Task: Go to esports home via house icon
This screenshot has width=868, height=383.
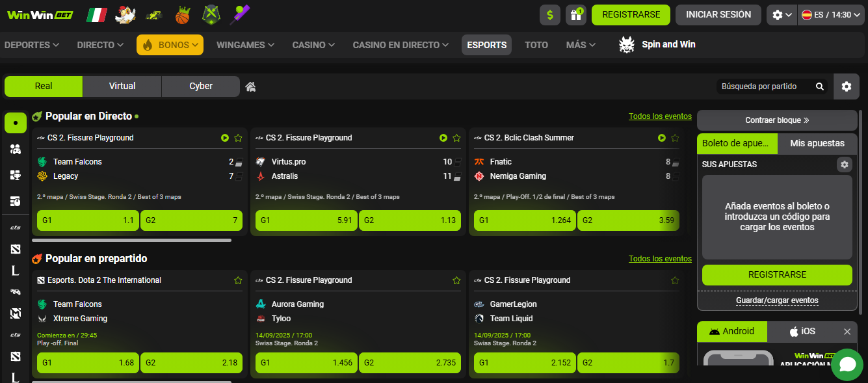Action: coord(250,86)
